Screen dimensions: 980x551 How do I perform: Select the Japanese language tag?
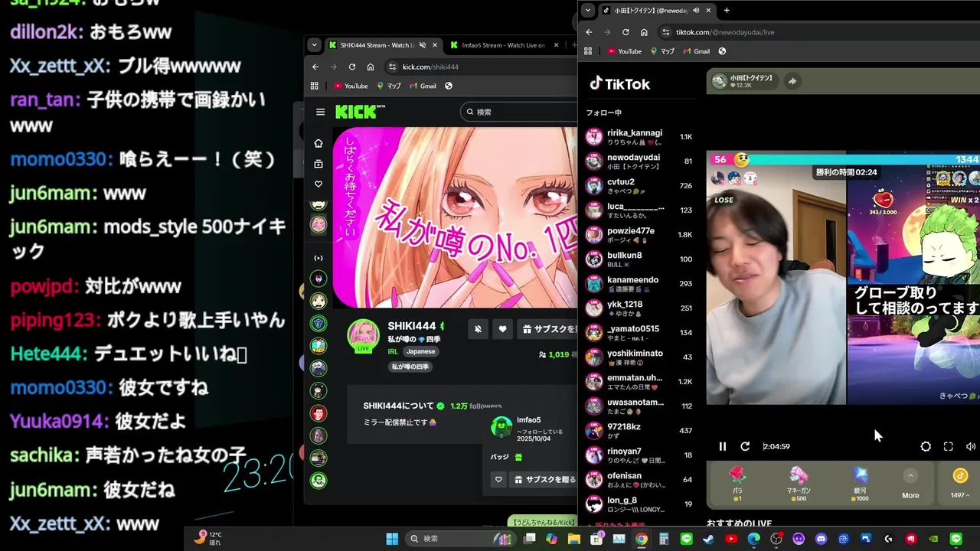tap(420, 351)
